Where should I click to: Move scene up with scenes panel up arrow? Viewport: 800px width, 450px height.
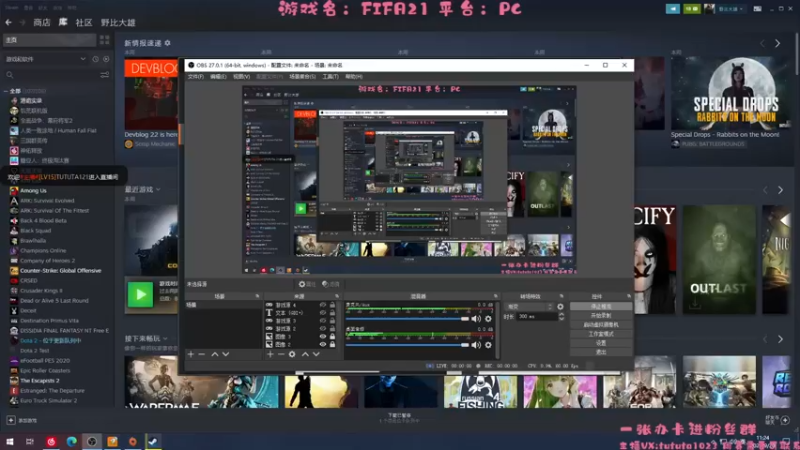click(215, 354)
